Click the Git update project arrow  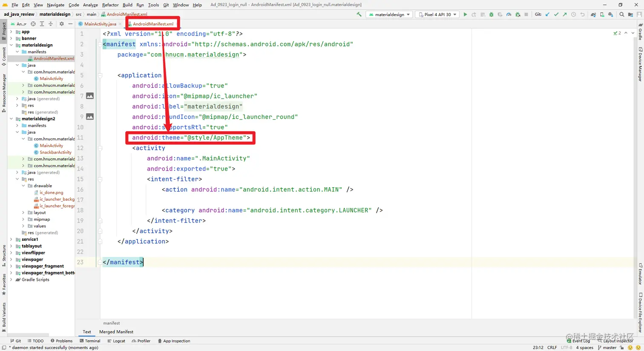click(547, 14)
